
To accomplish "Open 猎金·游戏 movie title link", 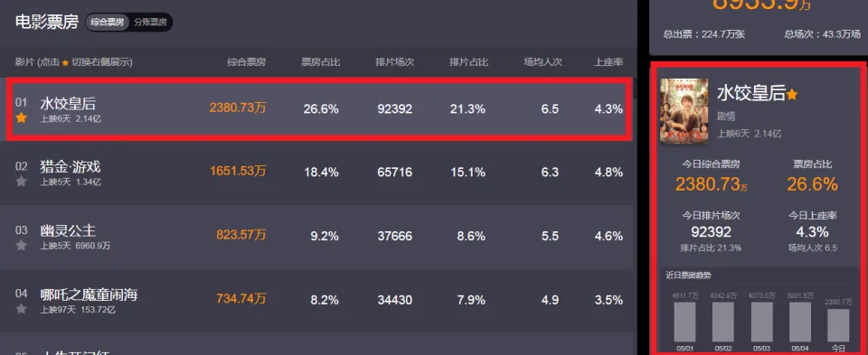I will click(x=71, y=166).
